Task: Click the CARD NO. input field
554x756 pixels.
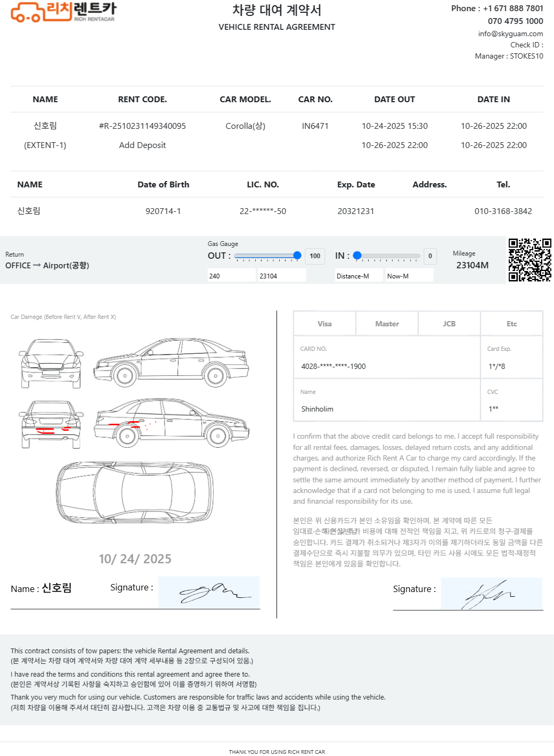Action: click(387, 366)
